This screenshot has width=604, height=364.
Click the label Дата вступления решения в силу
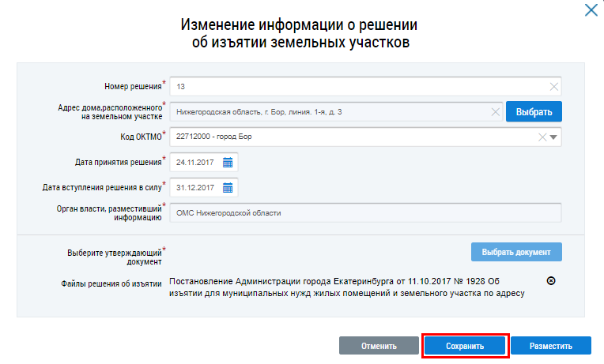(102, 187)
